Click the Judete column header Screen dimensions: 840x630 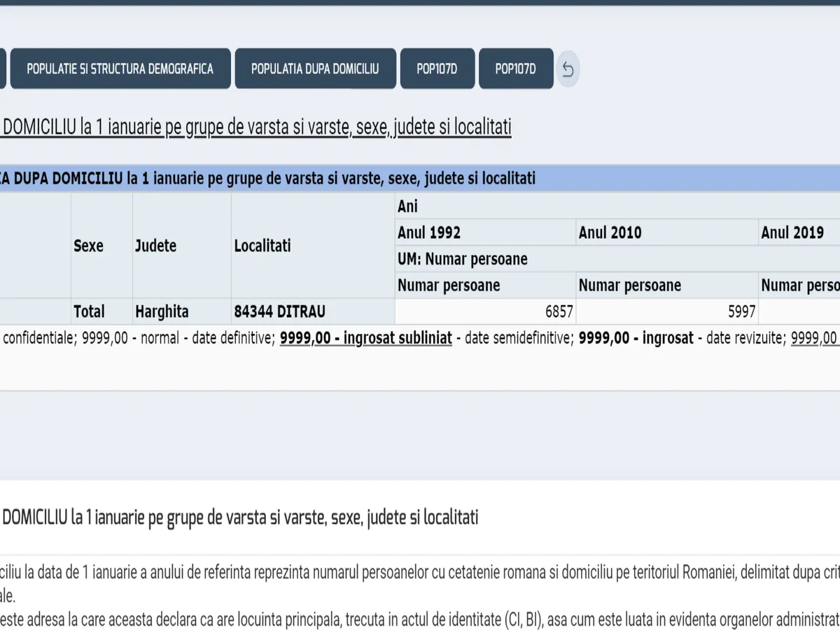(155, 246)
